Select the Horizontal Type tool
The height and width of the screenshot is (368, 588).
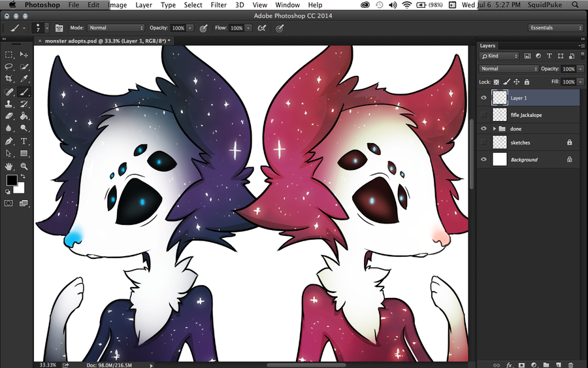point(24,141)
